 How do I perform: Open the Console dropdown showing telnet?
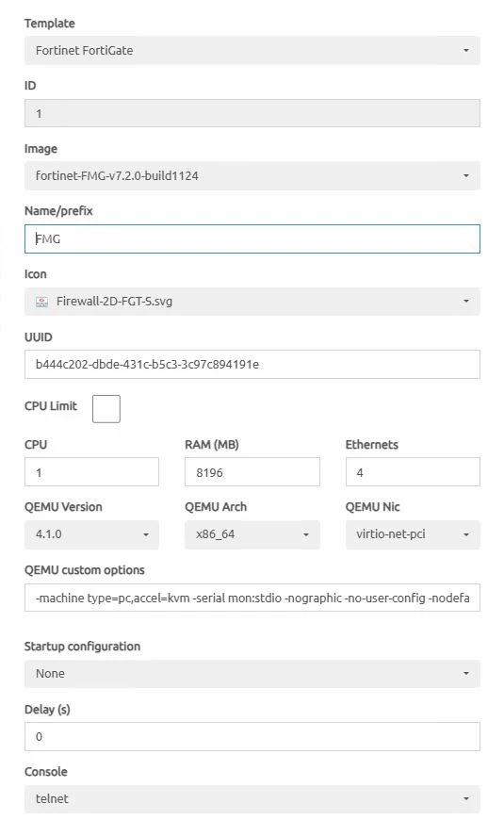point(252,799)
